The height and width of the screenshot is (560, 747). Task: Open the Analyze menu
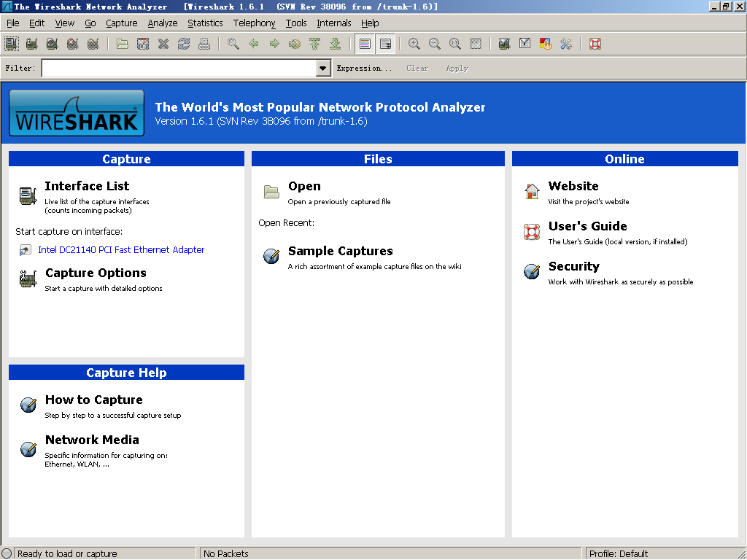point(162,23)
